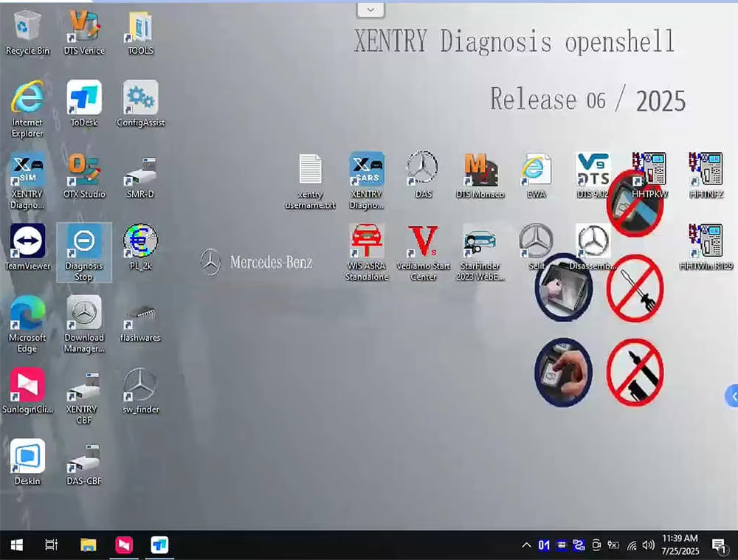Expand the top dropdown chevron handle
Image resolution: width=738 pixels, height=560 pixels.
click(x=370, y=10)
